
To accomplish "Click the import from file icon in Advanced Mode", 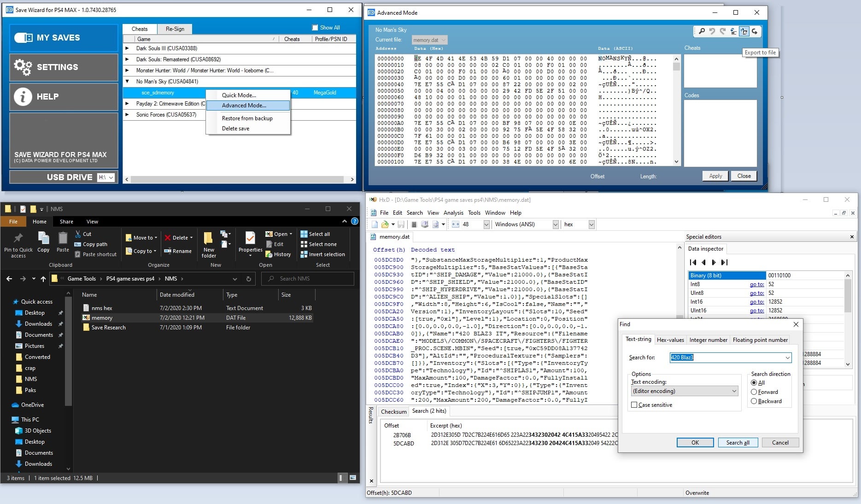I will point(733,31).
